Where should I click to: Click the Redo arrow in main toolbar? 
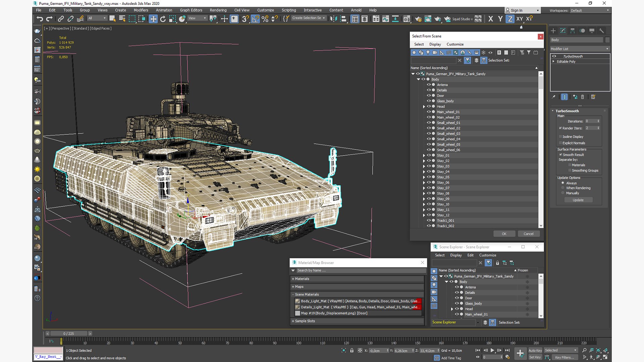click(x=49, y=19)
